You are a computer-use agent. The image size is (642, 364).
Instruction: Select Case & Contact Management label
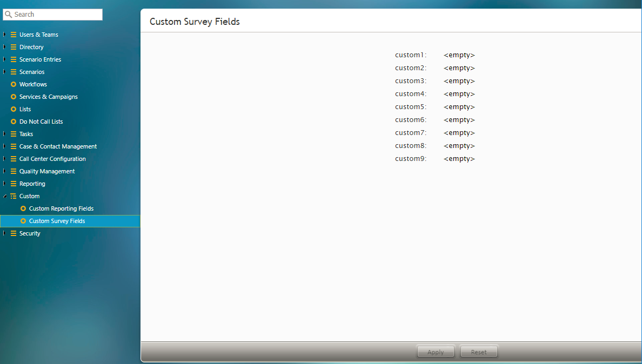click(x=58, y=146)
